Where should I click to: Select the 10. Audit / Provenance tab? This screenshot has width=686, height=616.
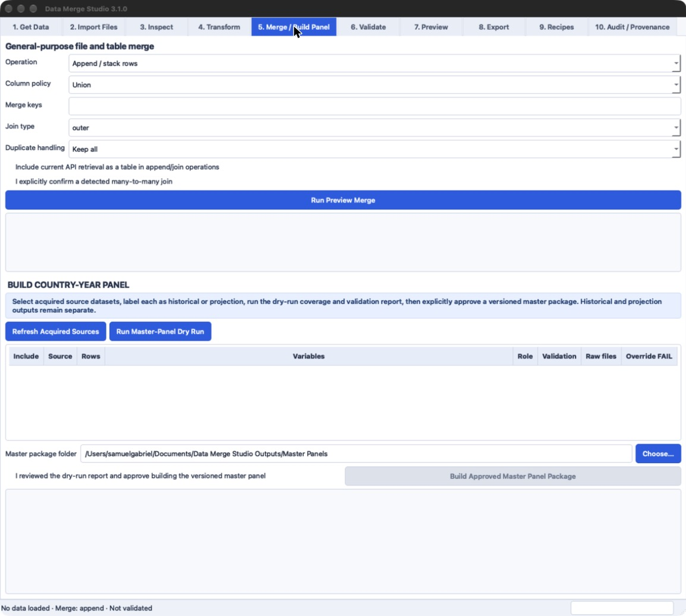click(632, 27)
